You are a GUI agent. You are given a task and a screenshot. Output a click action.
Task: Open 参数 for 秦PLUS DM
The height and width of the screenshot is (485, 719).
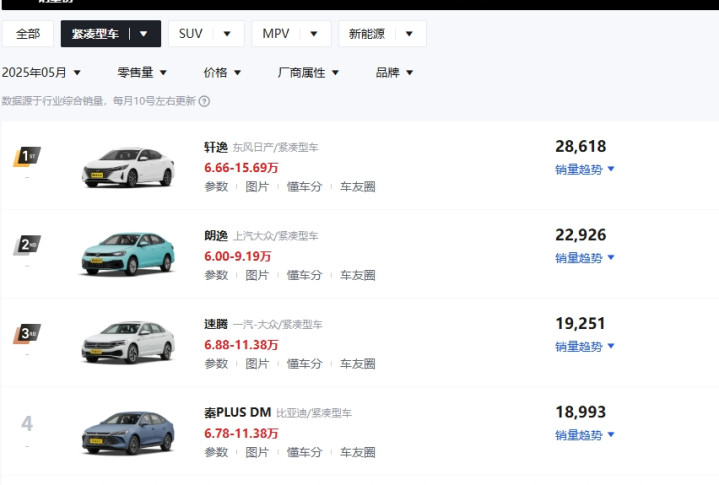tap(216, 452)
